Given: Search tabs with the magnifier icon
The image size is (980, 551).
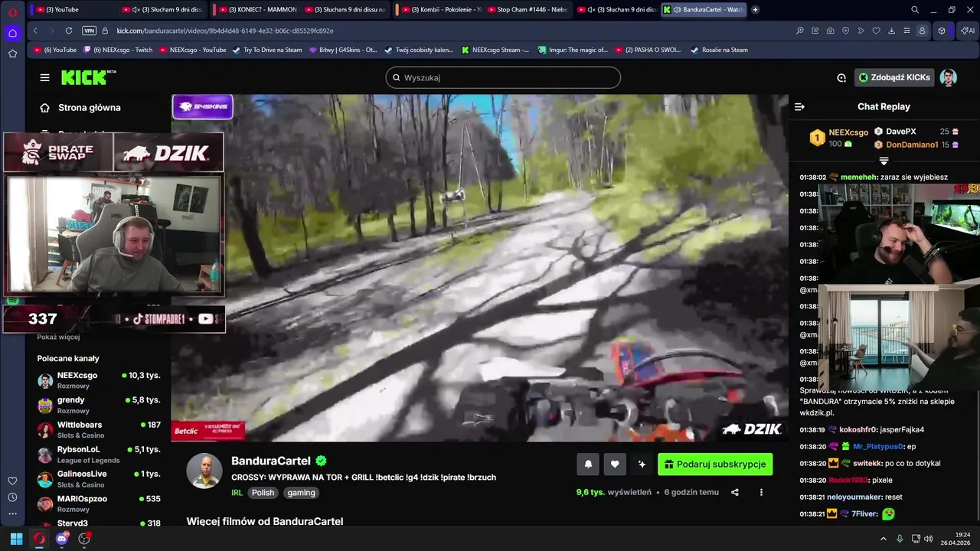Looking at the screenshot, I should pos(915,10).
